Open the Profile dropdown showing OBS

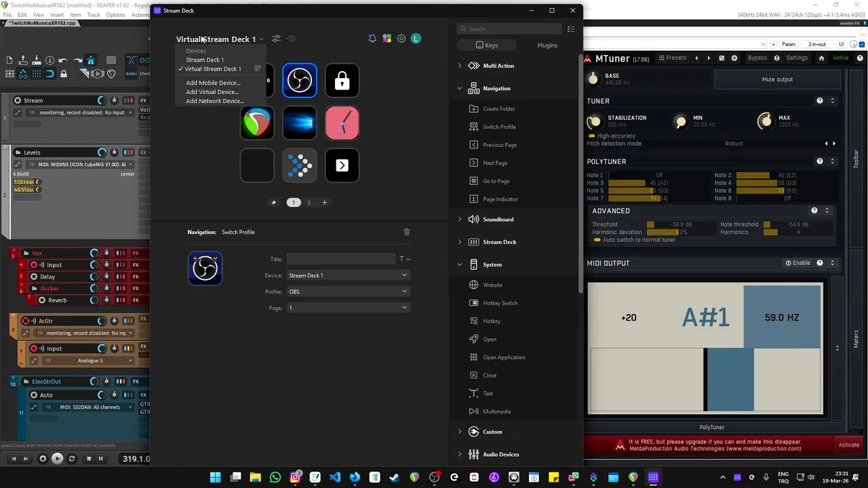click(347, 291)
